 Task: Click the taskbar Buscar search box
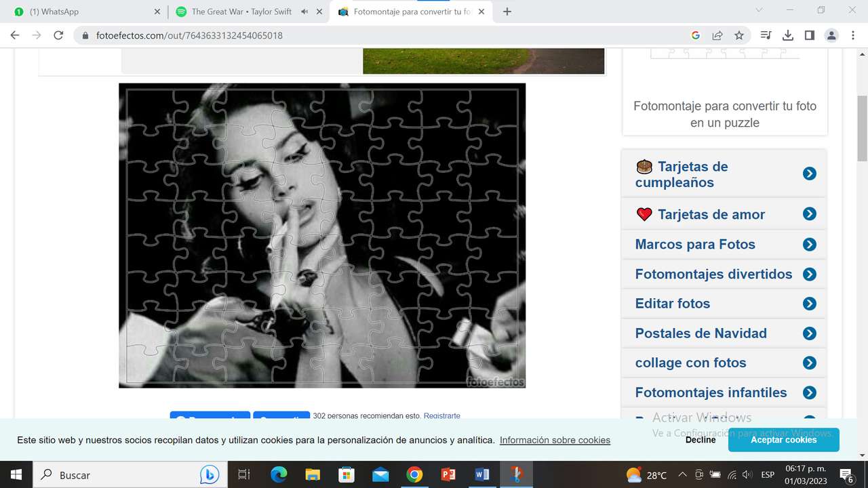[129, 474]
